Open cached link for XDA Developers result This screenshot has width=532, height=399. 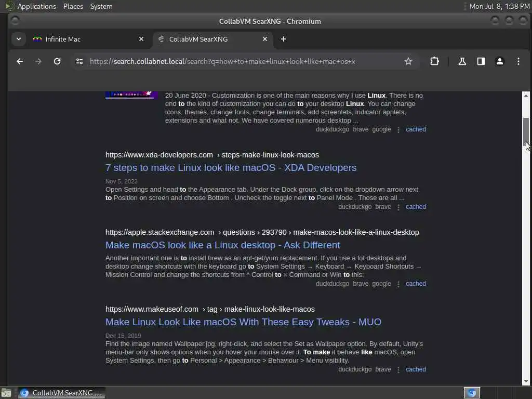416,207
